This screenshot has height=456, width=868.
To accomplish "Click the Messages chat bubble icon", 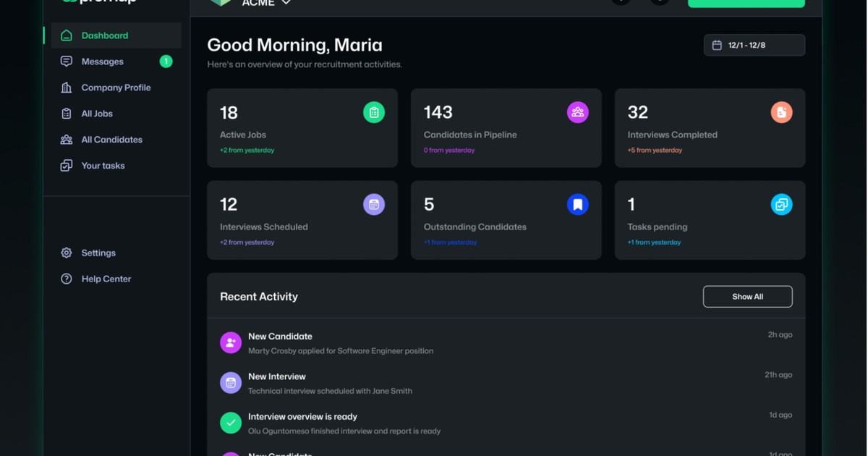I will (x=67, y=62).
